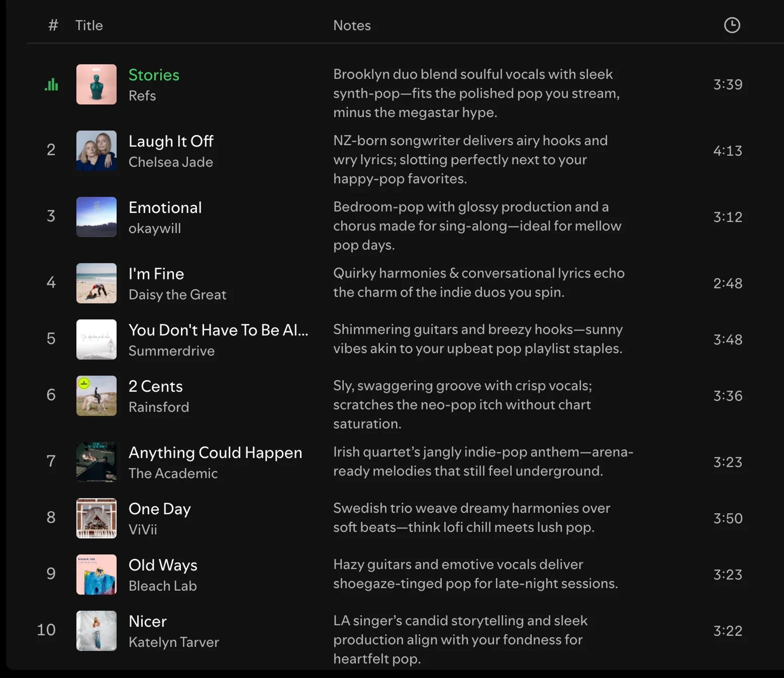784x678 pixels.
Task: Click the Chelsea Jade album cover
Action: pos(96,151)
